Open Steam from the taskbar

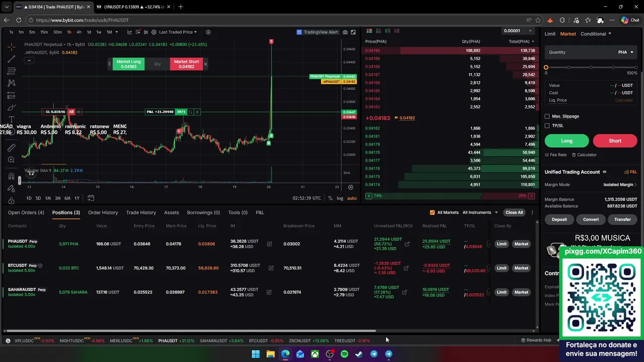[359, 354]
